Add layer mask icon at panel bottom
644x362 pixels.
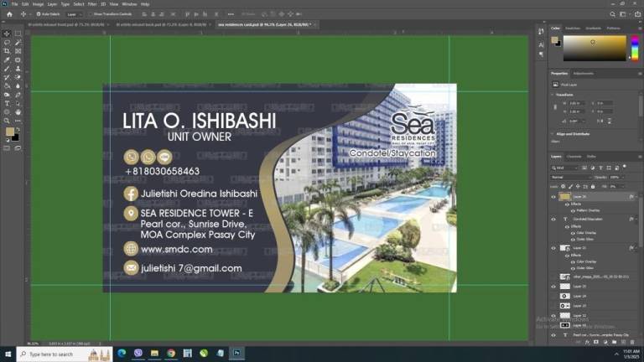(x=596, y=342)
